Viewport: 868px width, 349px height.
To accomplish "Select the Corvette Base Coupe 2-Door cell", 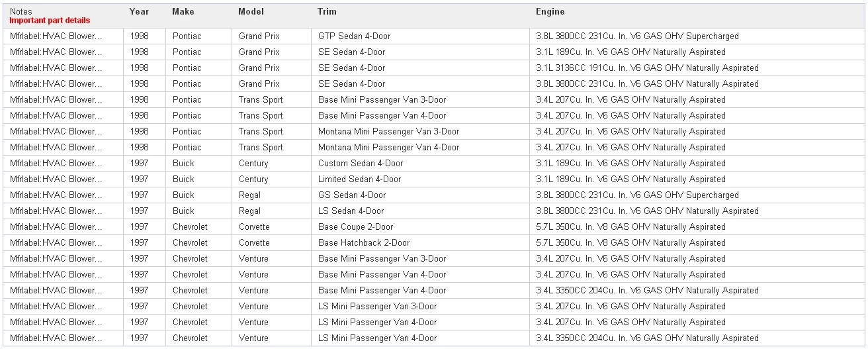I will click(355, 227).
